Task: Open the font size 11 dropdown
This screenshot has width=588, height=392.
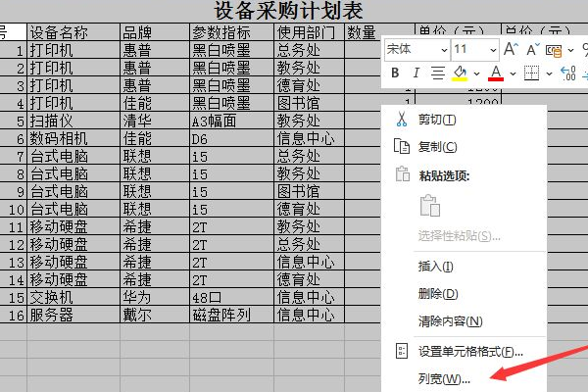Action: click(x=493, y=50)
